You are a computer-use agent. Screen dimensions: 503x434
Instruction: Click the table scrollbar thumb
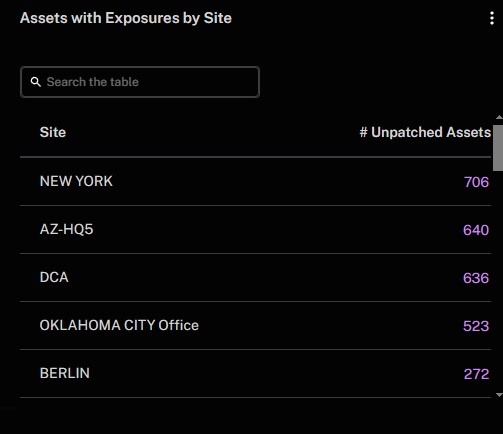tap(498, 148)
